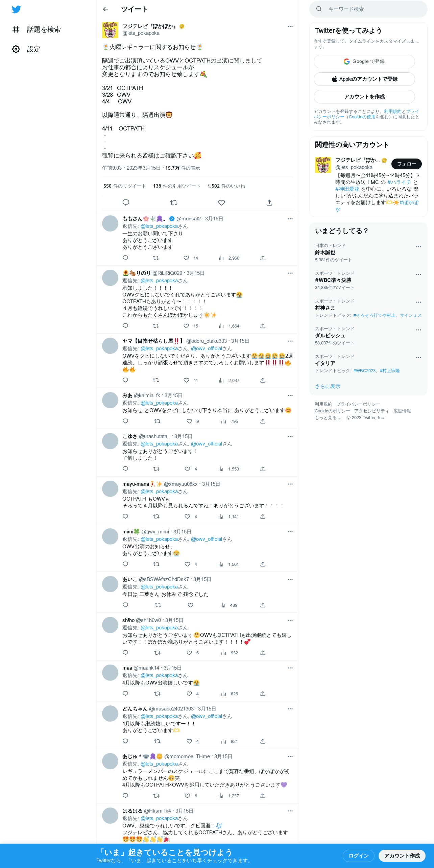This screenshot has height=868, width=434.
Task: Click the Twitter bird logo
Action: tap(16, 9)
